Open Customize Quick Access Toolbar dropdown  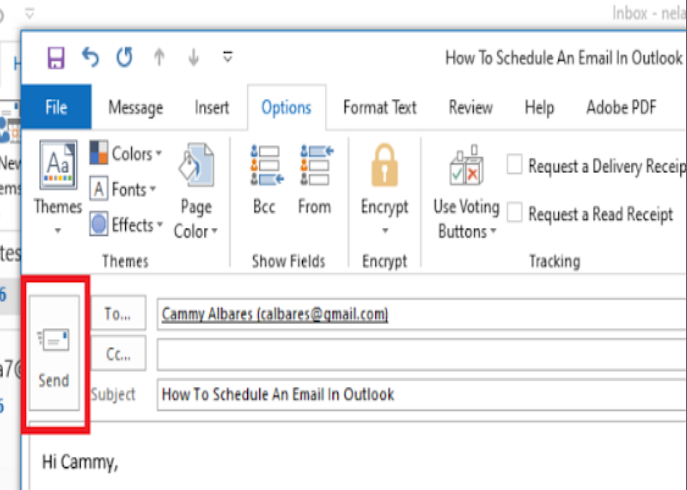(227, 57)
